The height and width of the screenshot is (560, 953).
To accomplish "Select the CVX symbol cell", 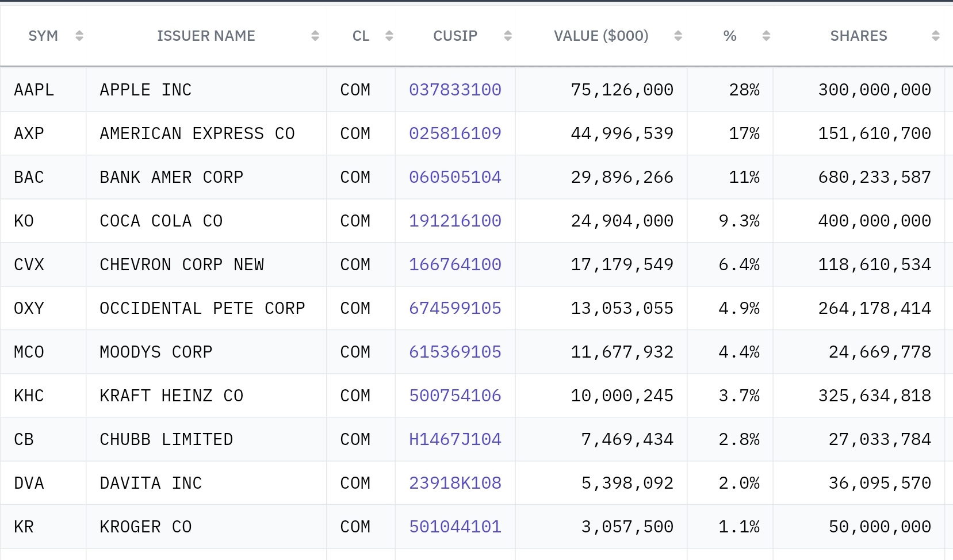I will tap(43, 264).
